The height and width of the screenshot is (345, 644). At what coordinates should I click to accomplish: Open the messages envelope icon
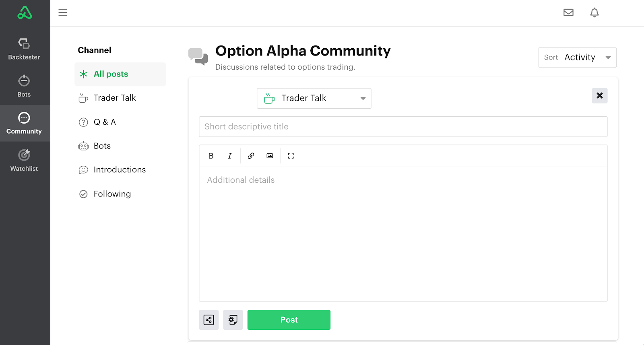(568, 12)
